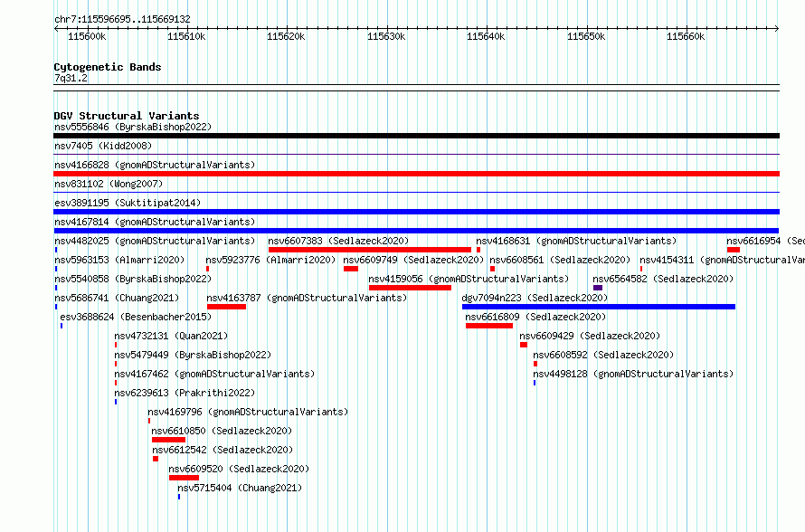This screenshot has height=532, width=805.
Task: Select the red nsv6609429 variant bar
Action: [523, 345]
